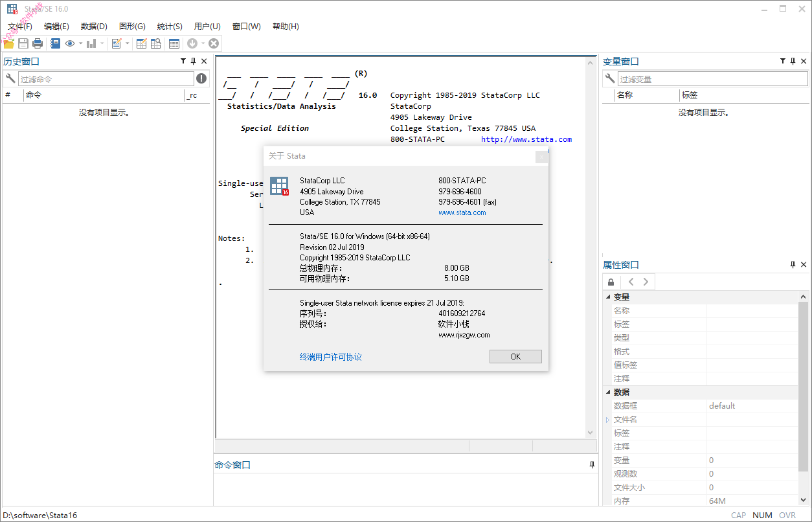Click the results window scrollbar down arrow
Viewport: 812px width, 522px height.
pos(590,432)
